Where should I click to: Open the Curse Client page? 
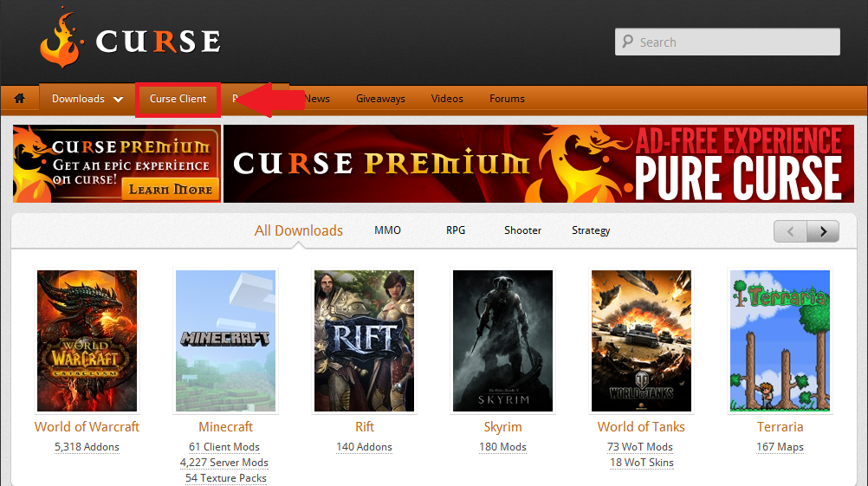click(178, 99)
